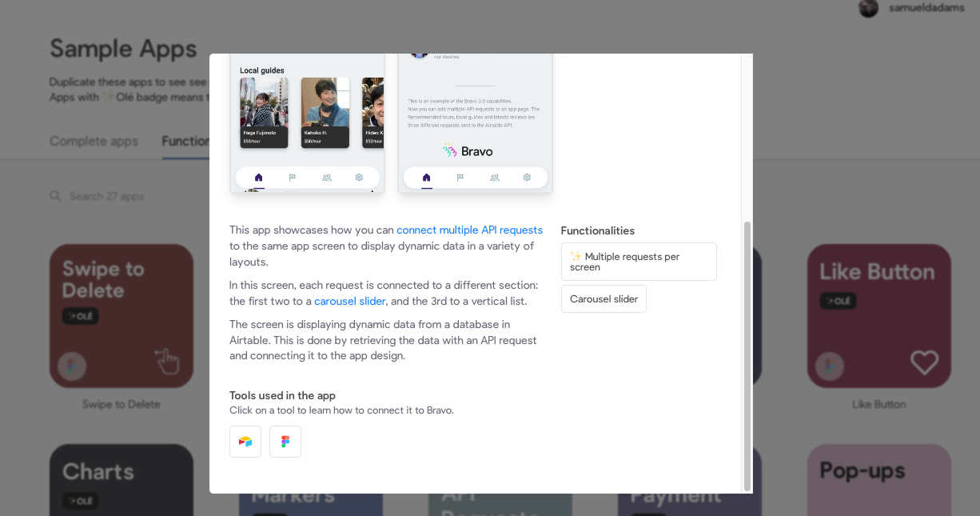
Task: Click the samueldadams username
Action: [926, 8]
